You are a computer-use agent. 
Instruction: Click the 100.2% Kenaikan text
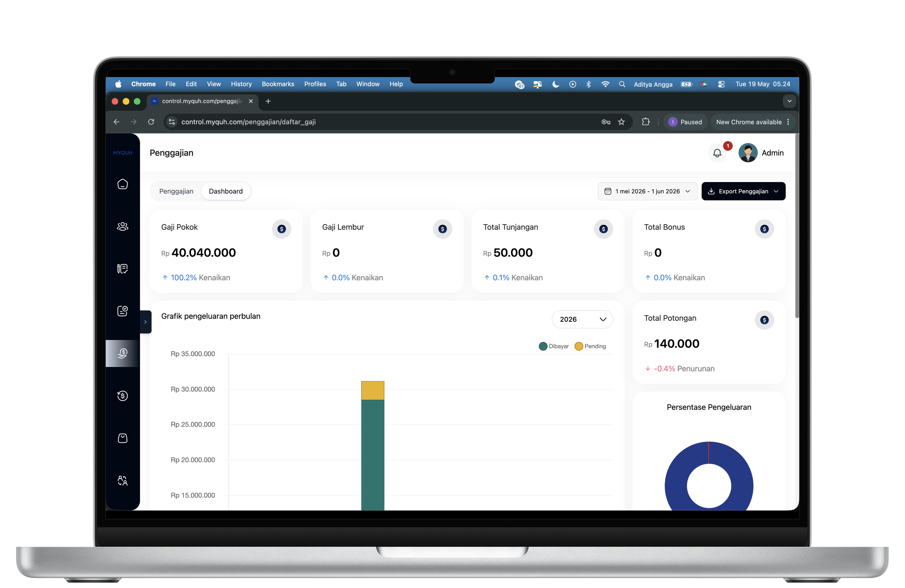coord(200,278)
